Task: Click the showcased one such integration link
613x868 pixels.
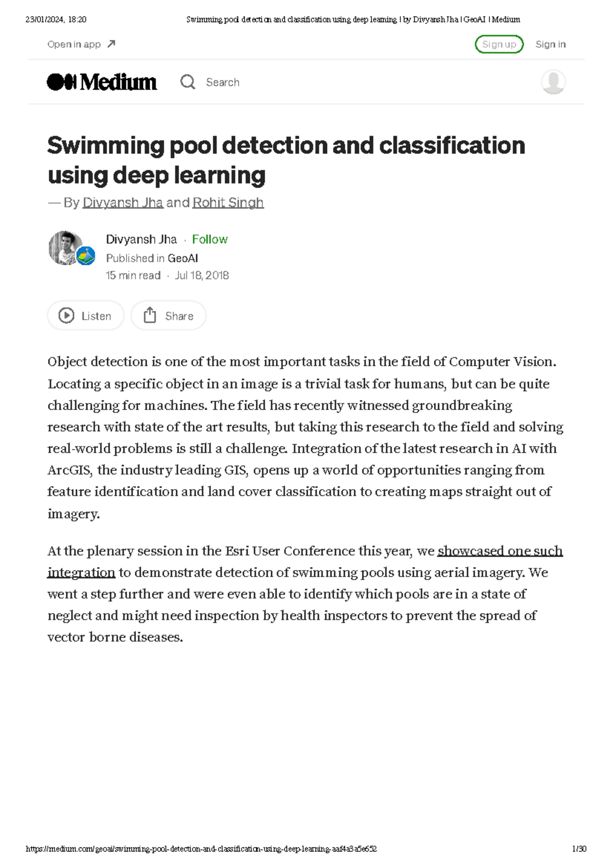Action: [x=500, y=551]
